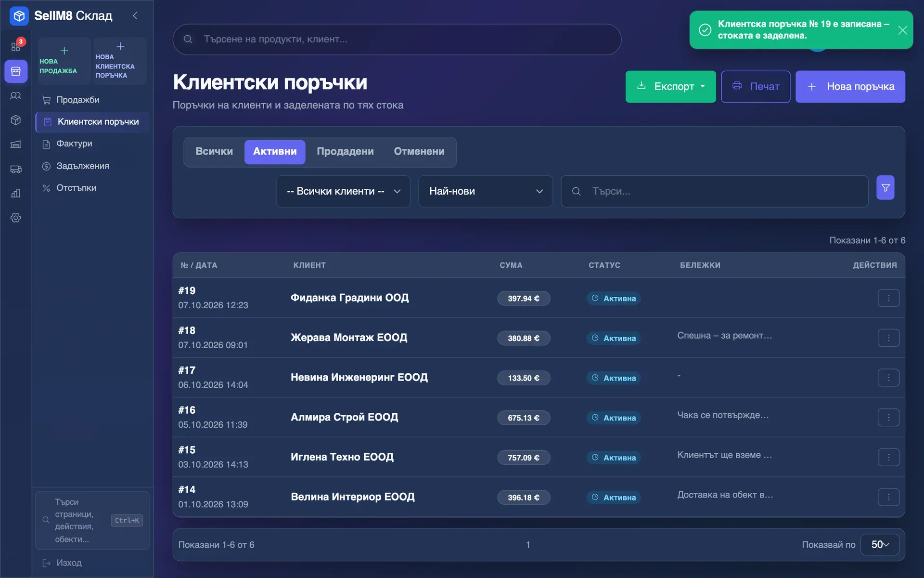Switch to the Всички tab
The height and width of the screenshot is (578, 924).
coord(214,152)
